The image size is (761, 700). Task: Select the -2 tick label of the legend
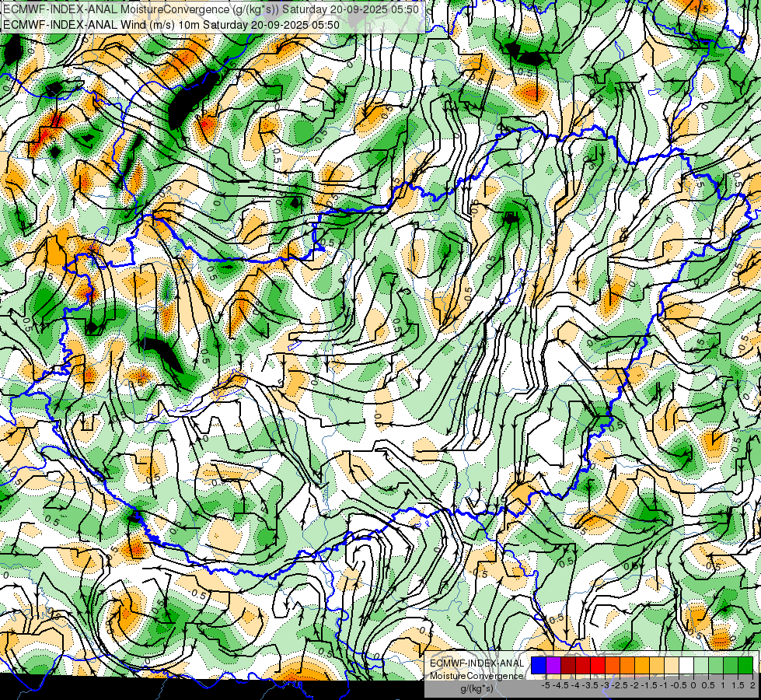click(635, 685)
